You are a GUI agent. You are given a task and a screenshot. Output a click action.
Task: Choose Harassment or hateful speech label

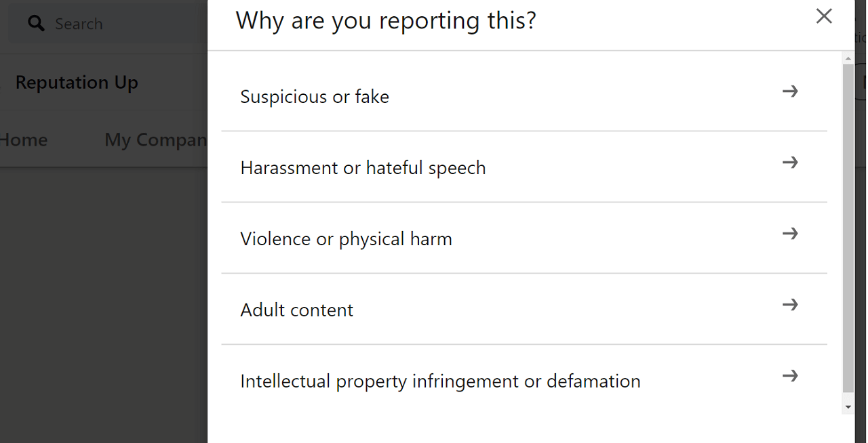(x=363, y=168)
